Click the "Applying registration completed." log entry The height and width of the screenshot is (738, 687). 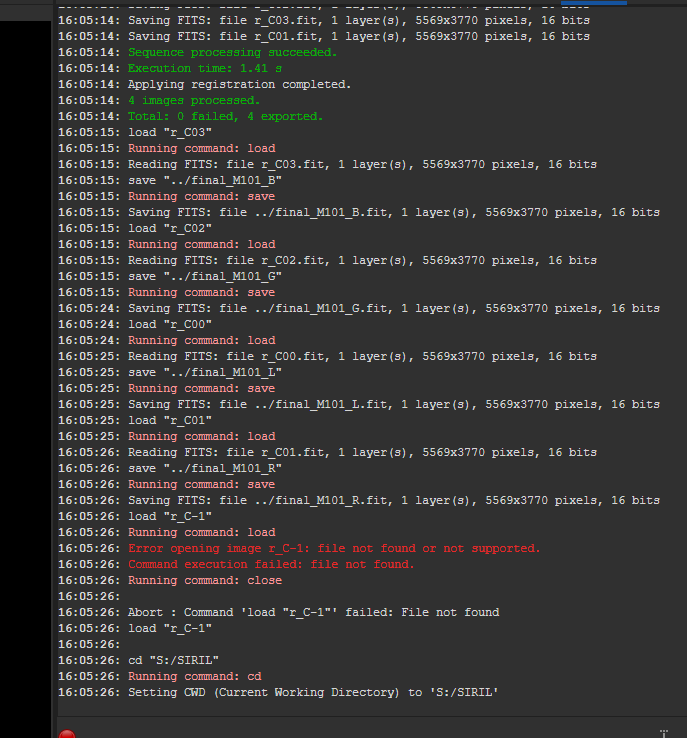click(x=239, y=84)
